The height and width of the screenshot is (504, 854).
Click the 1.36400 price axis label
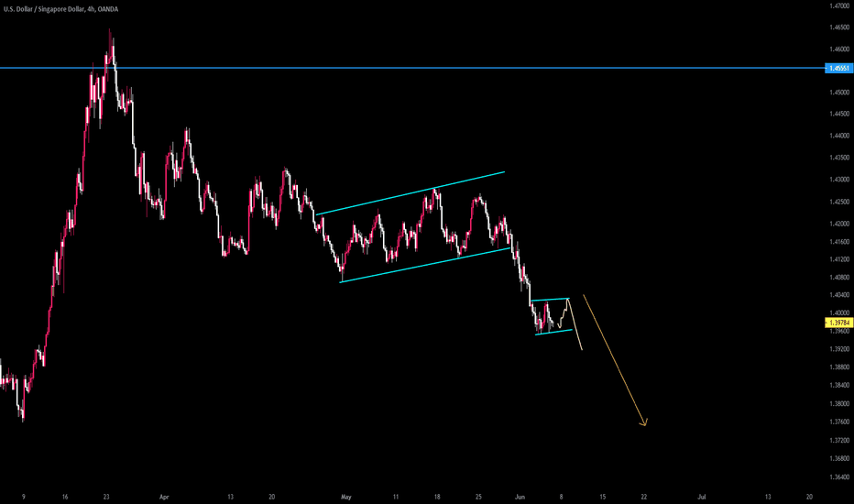coord(839,477)
